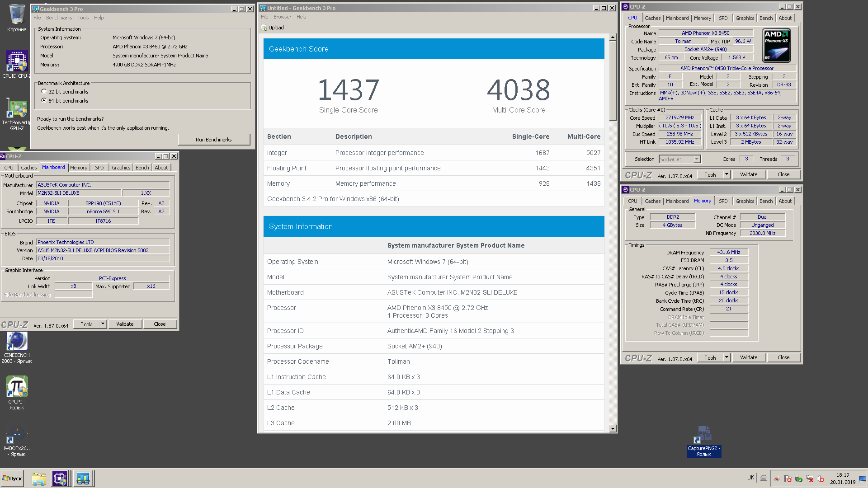868x488 pixels.
Task: Switch to SPD tab in CPU-Z Memory window
Action: coord(723,201)
